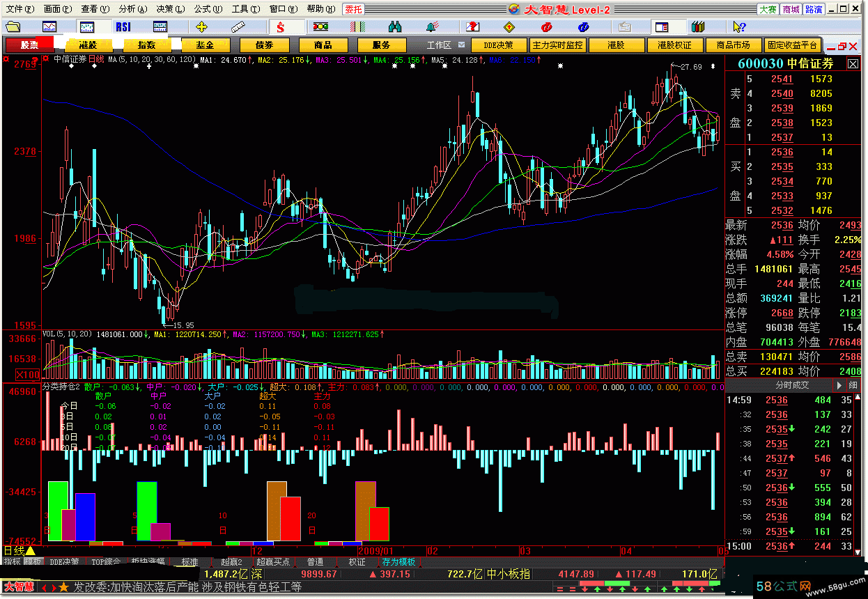Click the 主力实时监控 button
This screenshot has height=599, width=868.
point(558,45)
